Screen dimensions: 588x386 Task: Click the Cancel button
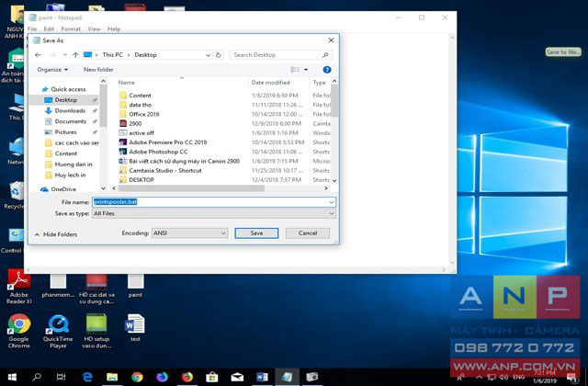[308, 233]
